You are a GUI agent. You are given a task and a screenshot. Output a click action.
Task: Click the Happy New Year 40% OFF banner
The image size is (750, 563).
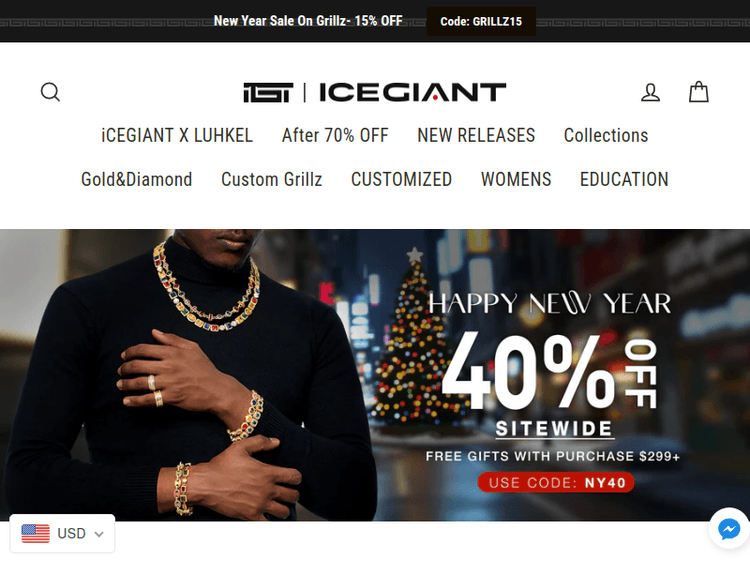click(x=375, y=375)
